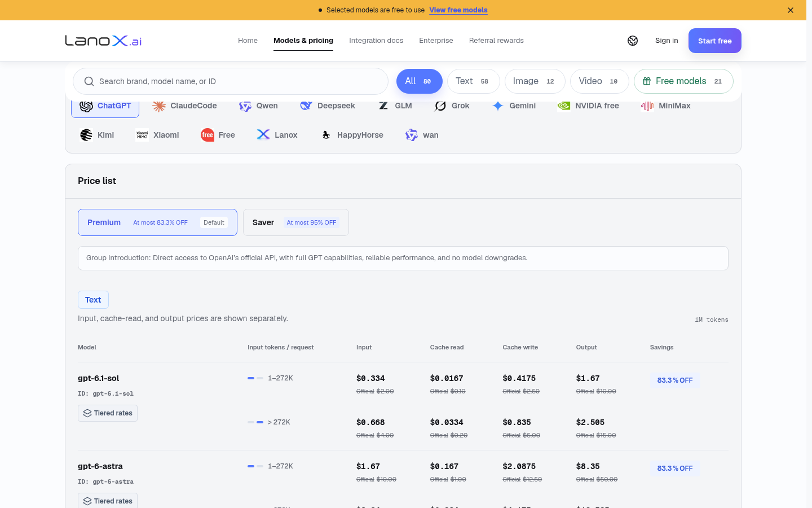812x508 pixels.
Task: Open the Enterprise page
Action: pyautogui.click(x=436, y=41)
